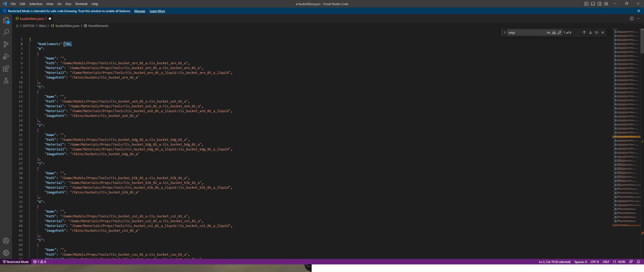Open the Terminal menu
Image resolution: width=644 pixels, height=272 pixels.
[x=81, y=4]
